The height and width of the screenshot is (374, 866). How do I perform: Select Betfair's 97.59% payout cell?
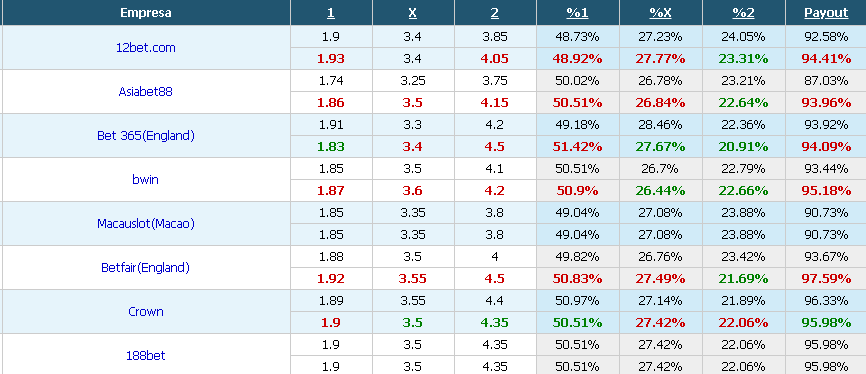coord(826,279)
